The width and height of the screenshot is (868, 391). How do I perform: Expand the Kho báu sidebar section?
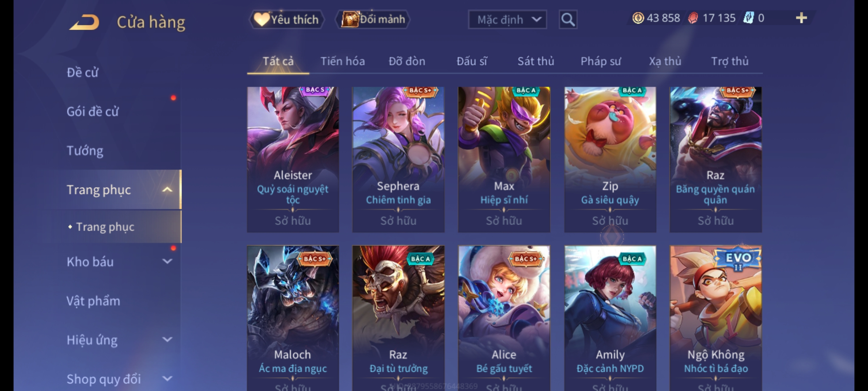(x=167, y=261)
